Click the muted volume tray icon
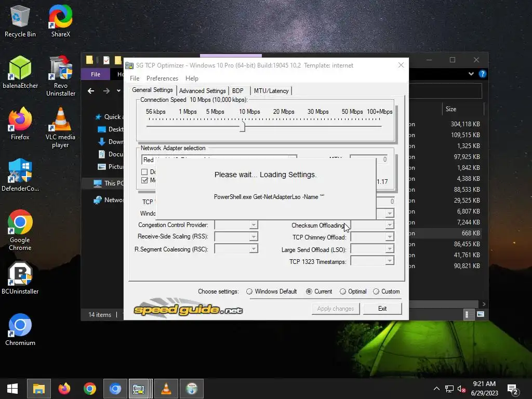Image resolution: width=532 pixels, height=399 pixels. point(461,389)
